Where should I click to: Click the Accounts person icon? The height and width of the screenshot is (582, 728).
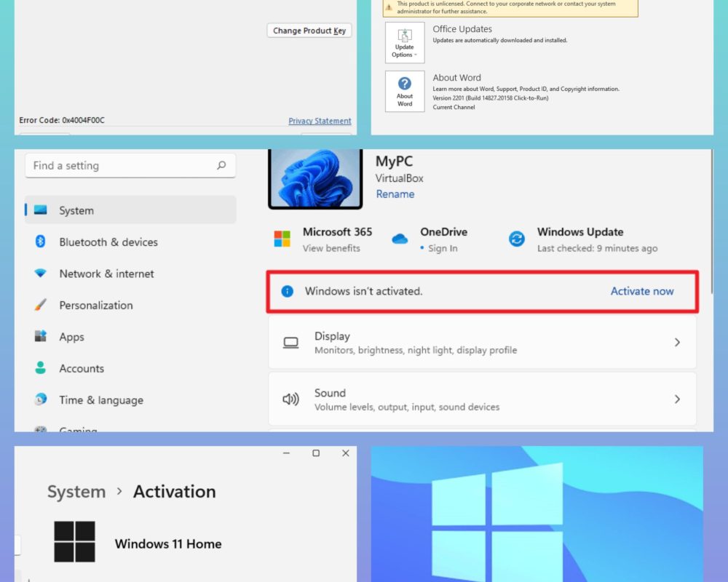pos(40,367)
